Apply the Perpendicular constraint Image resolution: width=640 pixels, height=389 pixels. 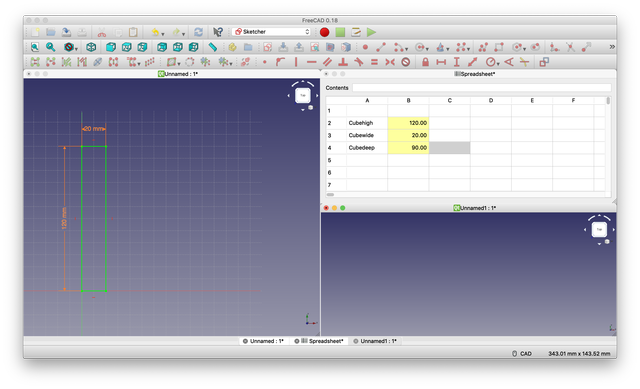coord(343,62)
